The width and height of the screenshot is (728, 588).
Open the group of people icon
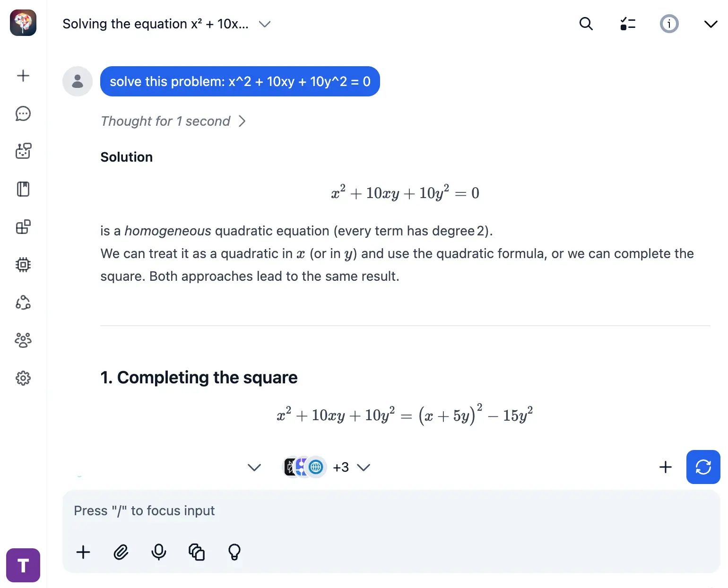tap(23, 340)
